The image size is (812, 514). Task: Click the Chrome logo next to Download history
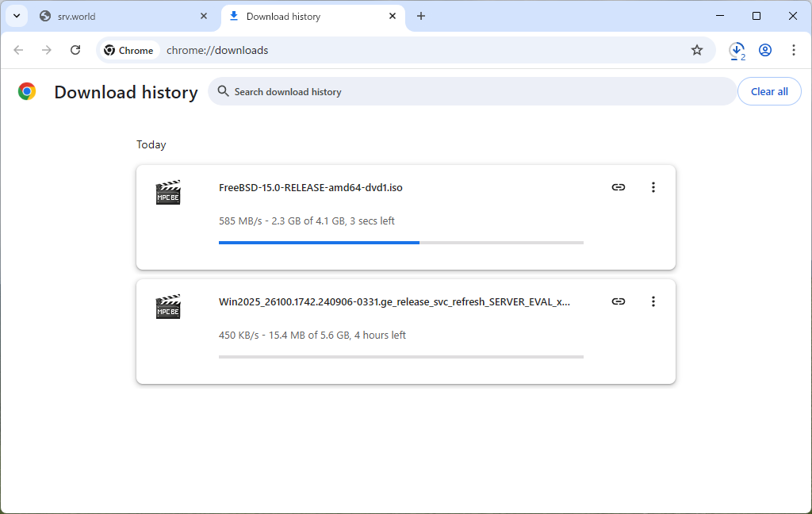click(x=26, y=91)
